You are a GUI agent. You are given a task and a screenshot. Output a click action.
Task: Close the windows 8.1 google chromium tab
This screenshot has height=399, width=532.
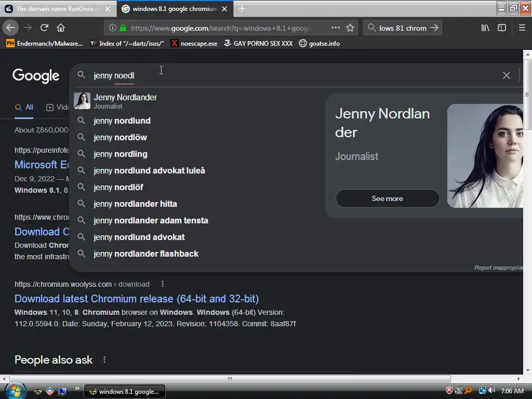pyautogui.click(x=224, y=9)
